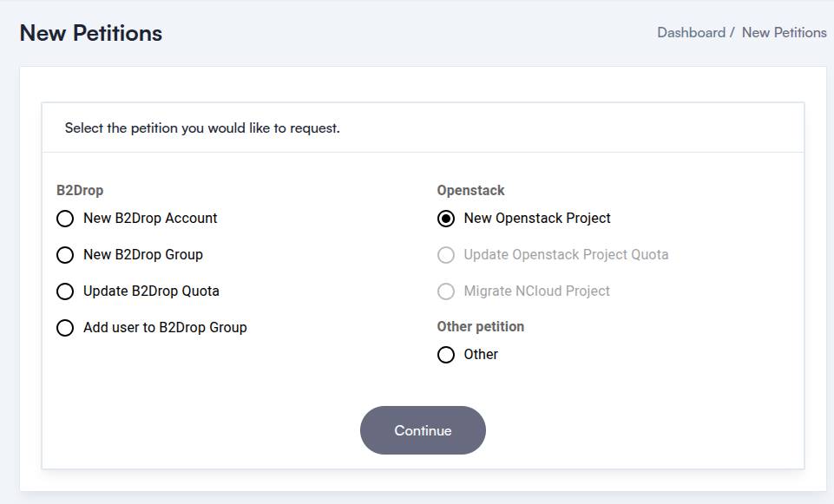The height and width of the screenshot is (504, 834).
Task: Select the New Openstack Project radio button
Action: click(446, 219)
